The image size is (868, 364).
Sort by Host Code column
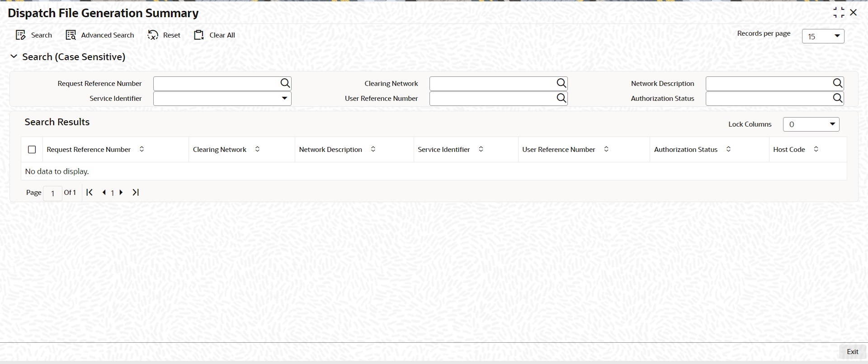[816, 149]
